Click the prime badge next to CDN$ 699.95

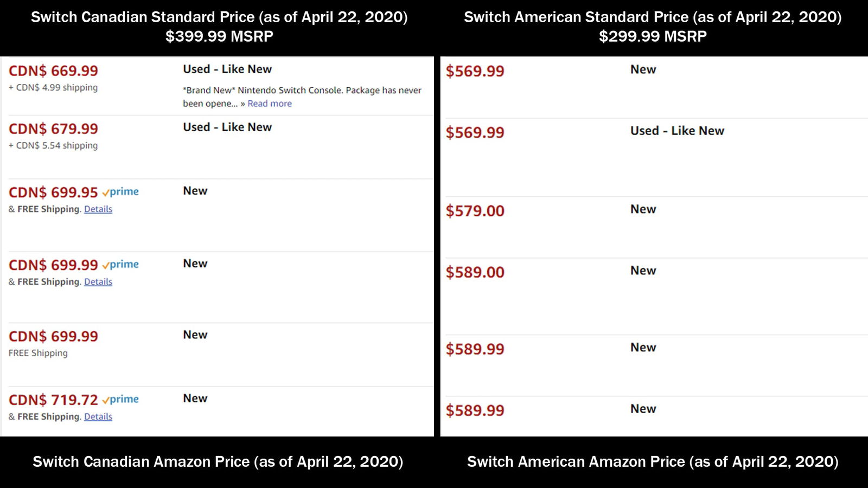click(x=120, y=191)
